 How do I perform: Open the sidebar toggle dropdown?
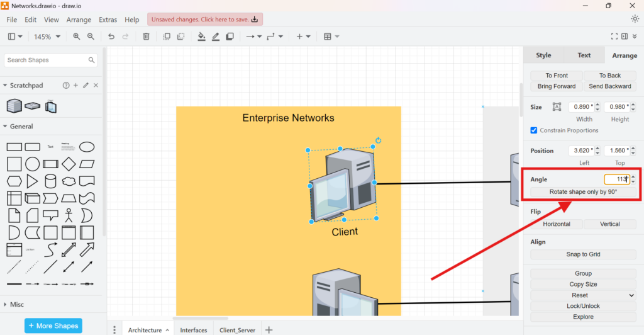[15, 37]
